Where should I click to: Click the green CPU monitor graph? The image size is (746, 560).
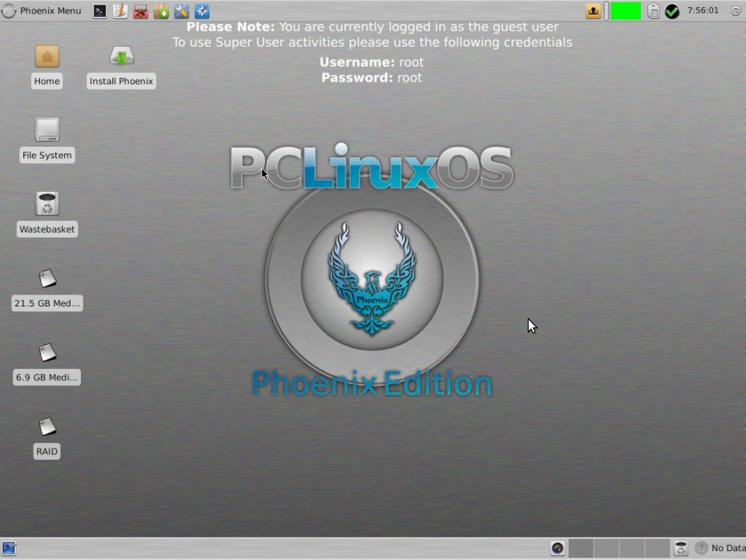click(x=625, y=11)
